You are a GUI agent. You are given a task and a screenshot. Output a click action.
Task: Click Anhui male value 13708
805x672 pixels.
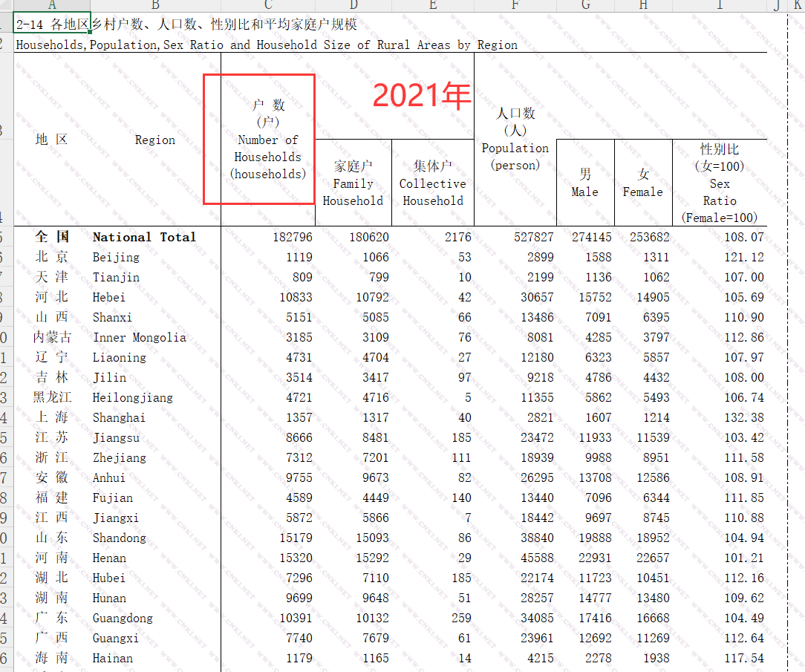(x=595, y=477)
